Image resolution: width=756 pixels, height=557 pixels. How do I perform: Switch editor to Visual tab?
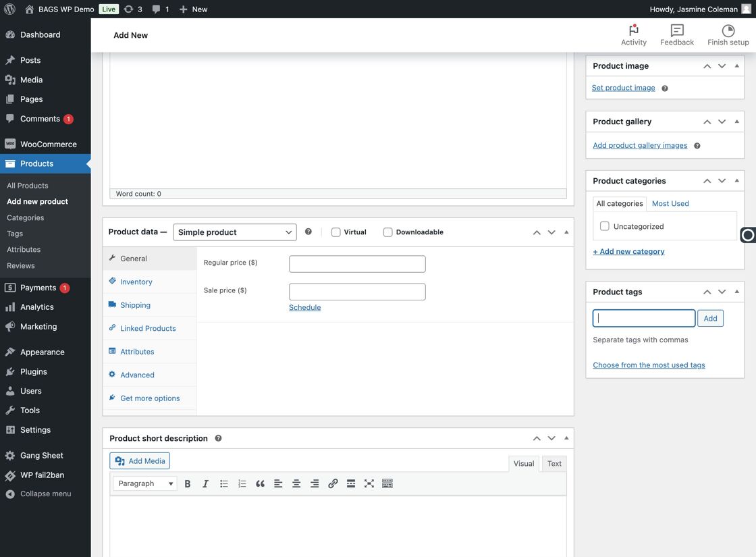click(x=524, y=463)
